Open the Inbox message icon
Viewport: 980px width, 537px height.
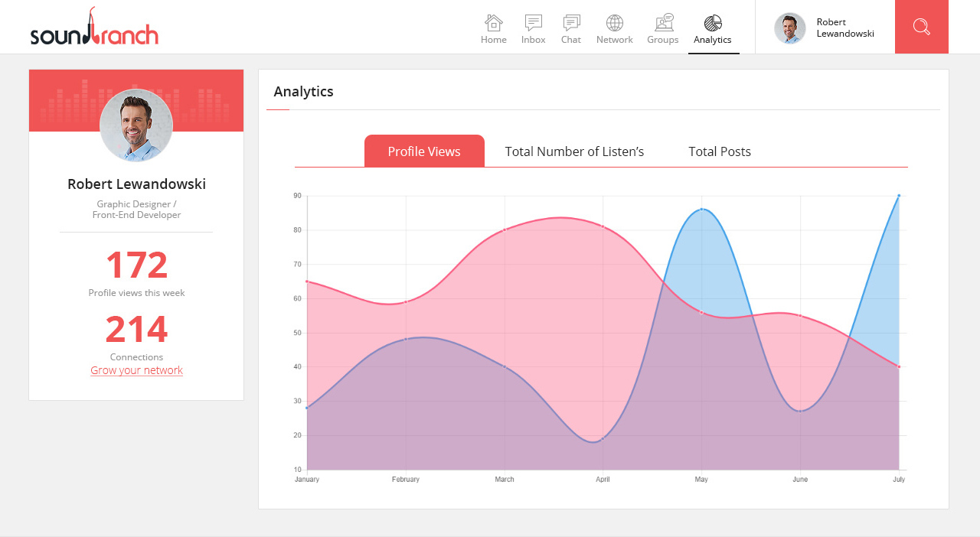(x=534, y=23)
